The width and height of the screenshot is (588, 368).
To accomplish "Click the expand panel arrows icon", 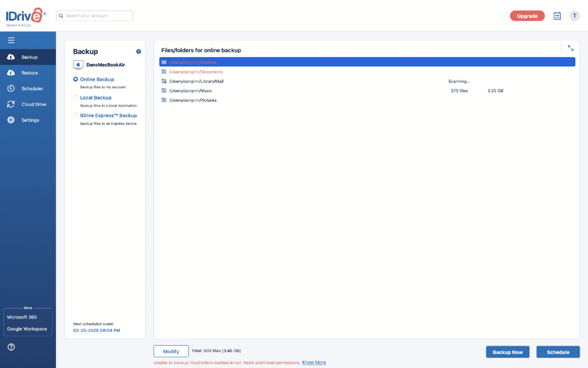I will (570, 48).
